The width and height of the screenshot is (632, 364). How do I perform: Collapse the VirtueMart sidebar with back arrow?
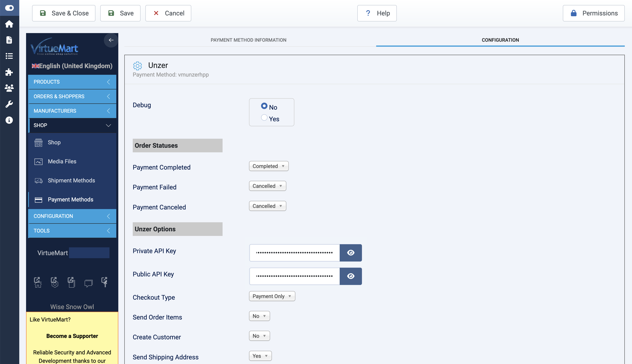[111, 40]
